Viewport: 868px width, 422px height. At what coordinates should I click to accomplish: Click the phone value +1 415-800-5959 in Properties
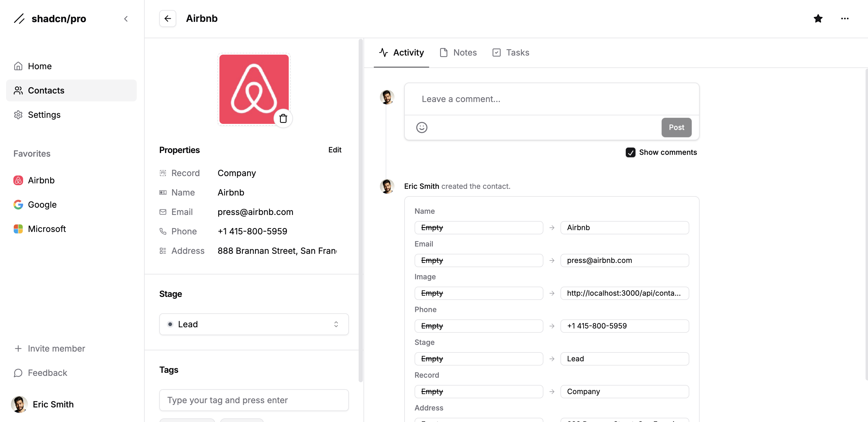252,232
